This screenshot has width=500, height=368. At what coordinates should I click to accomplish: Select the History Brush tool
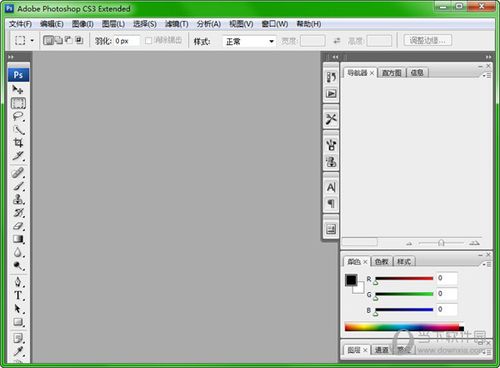[x=18, y=213]
